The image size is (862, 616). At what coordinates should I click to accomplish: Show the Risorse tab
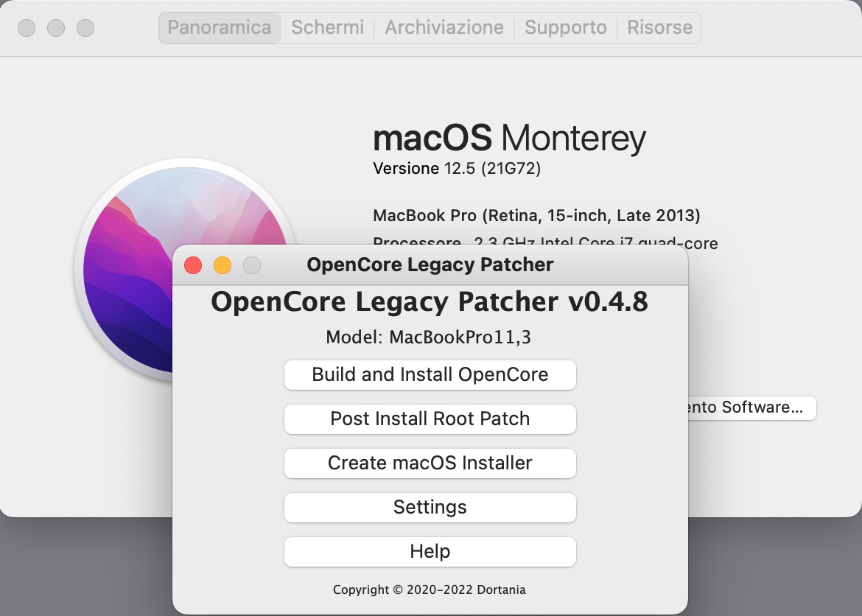click(x=659, y=28)
